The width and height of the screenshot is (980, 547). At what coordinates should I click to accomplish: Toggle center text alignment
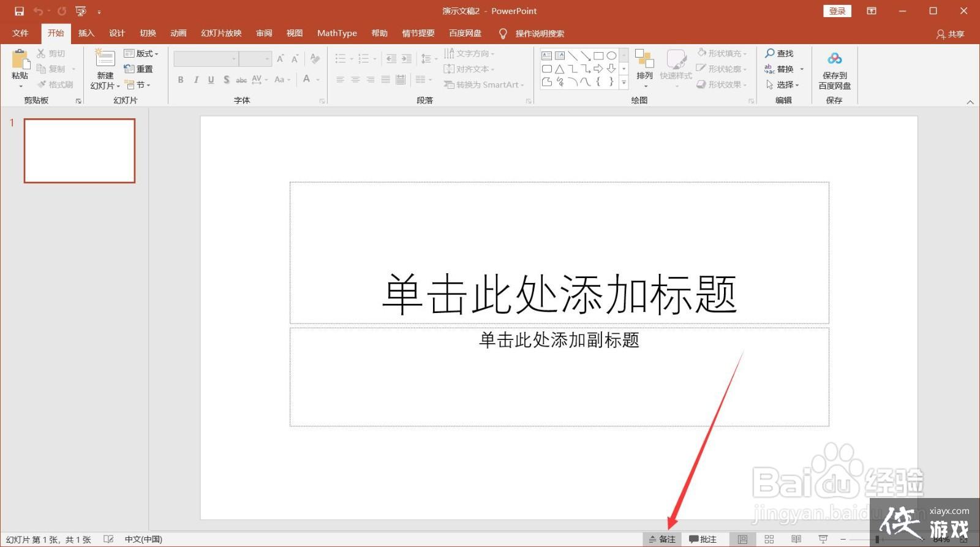tap(355, 80)
